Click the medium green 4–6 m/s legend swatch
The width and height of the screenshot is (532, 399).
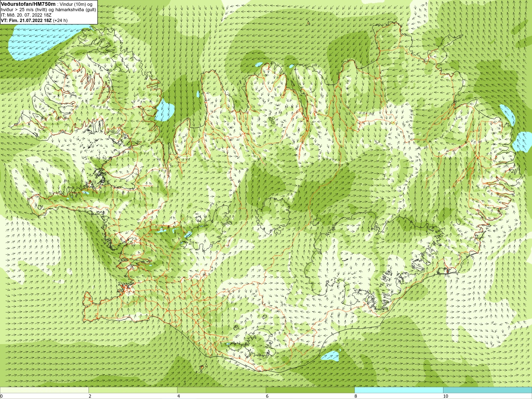point(222,390)
